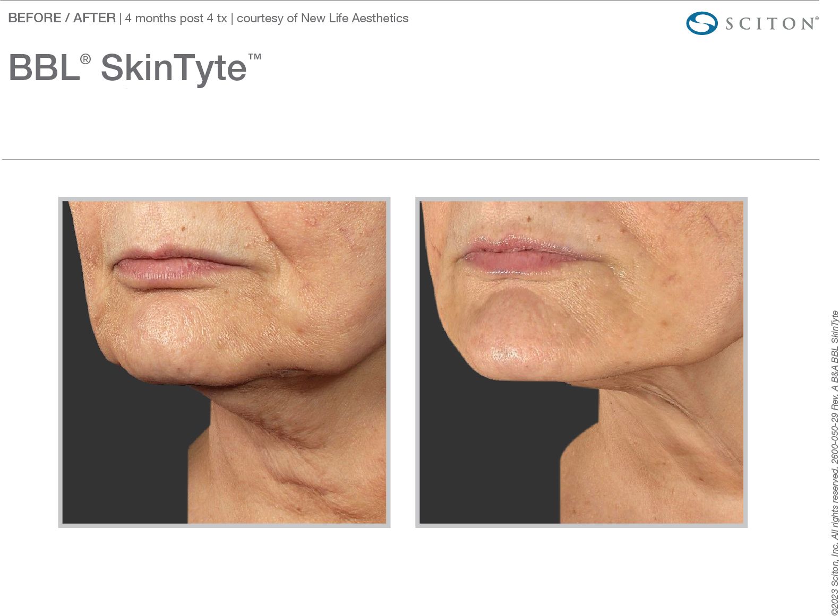
Task: Click 'courtesy of New Life Aesthetics' text
Action: click(322, 18)
